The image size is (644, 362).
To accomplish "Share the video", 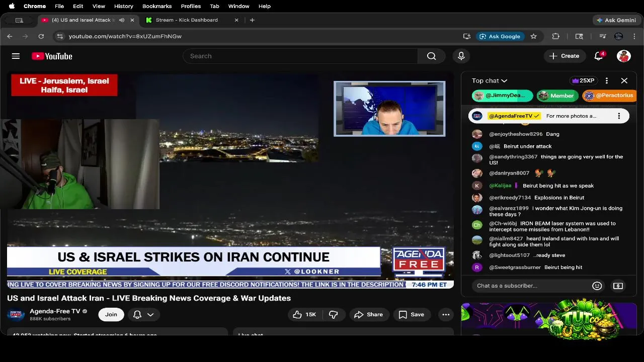I will point(369,315).
